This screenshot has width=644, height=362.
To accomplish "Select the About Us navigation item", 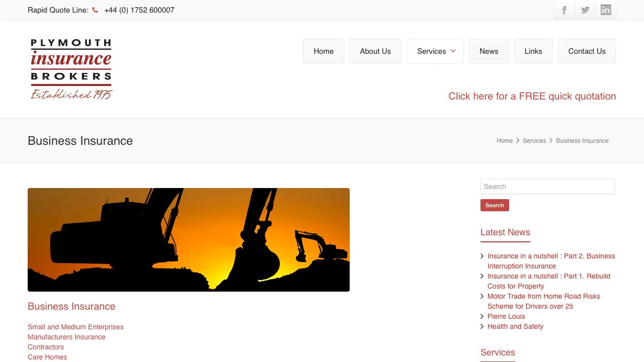I will tap(375, 51).
